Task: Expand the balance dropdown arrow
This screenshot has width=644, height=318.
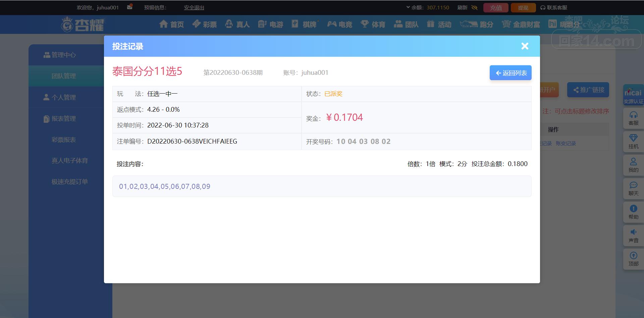Action: [x=408, y=7]
